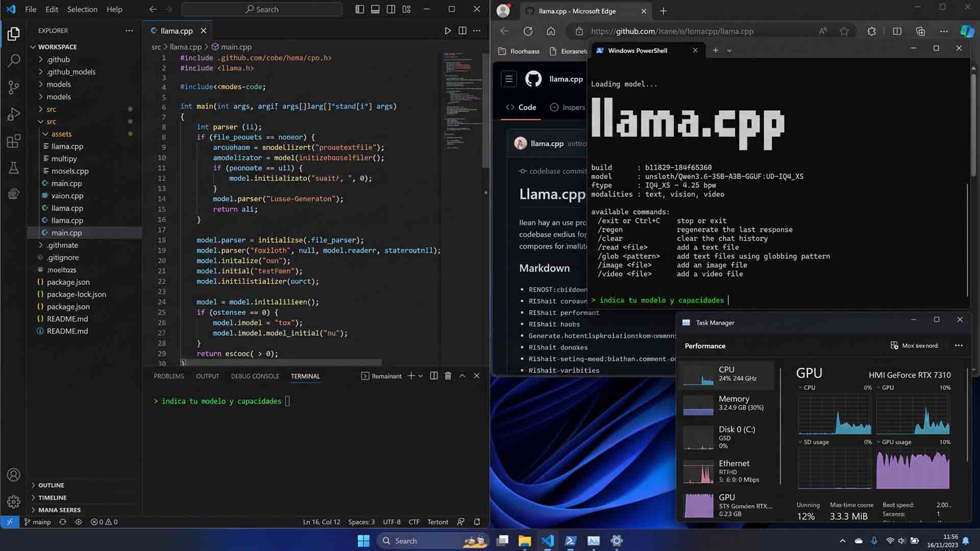
Task: Switch to the DEBUG CONSOLE tab
Action: (255, 376)
